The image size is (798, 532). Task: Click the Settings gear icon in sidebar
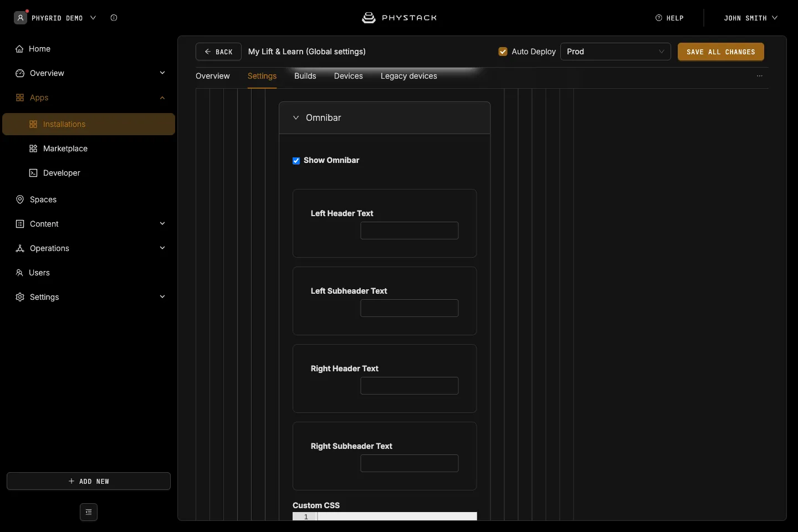point(20,297)
